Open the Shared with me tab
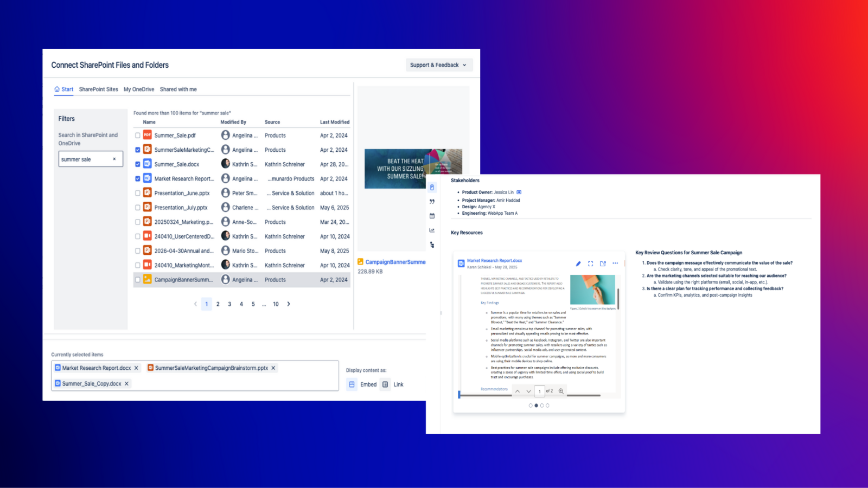Screen dimensions: 868x488 [x=178, y=89]
